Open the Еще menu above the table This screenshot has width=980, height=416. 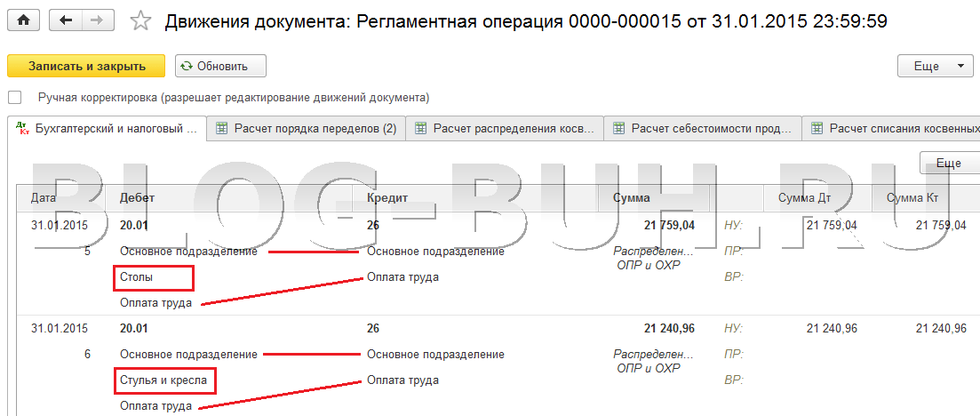(x=949, y=163)
